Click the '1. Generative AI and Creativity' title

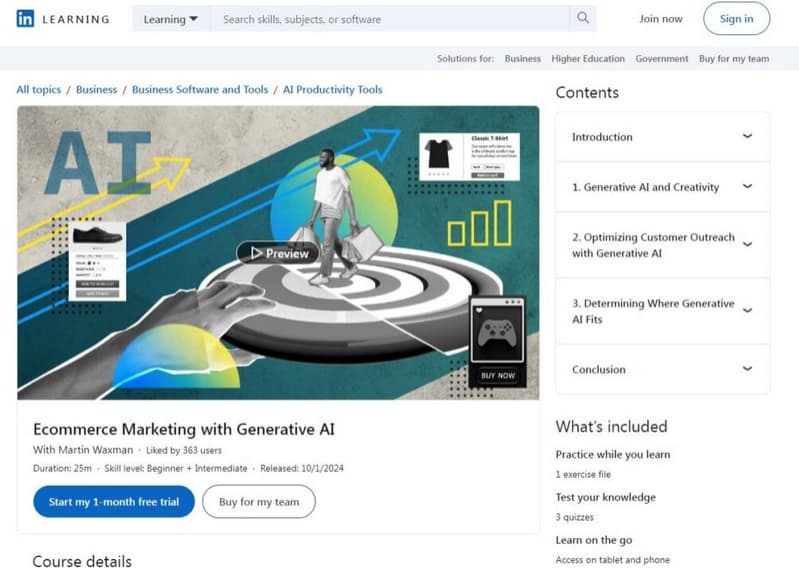[645, 187]
